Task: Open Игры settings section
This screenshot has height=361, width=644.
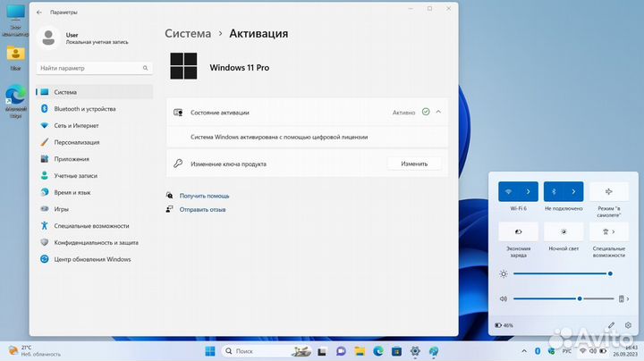Action: [x=94, y=209]
